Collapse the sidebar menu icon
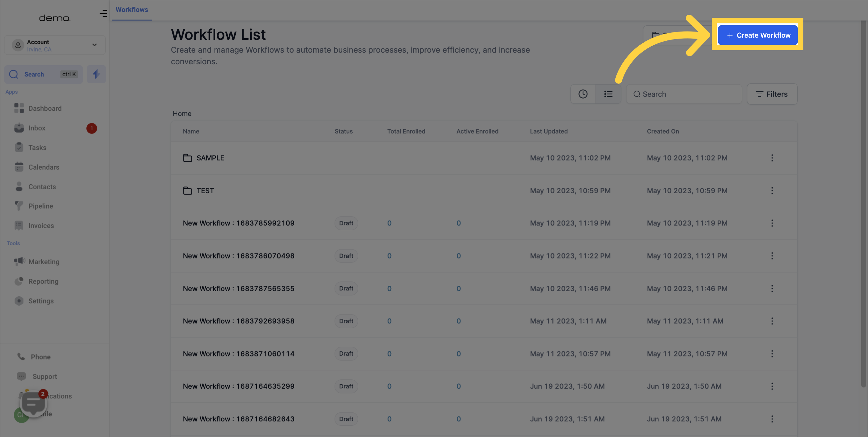The height and width of the screenshot is (437, 868). click(x=103, y=13)
